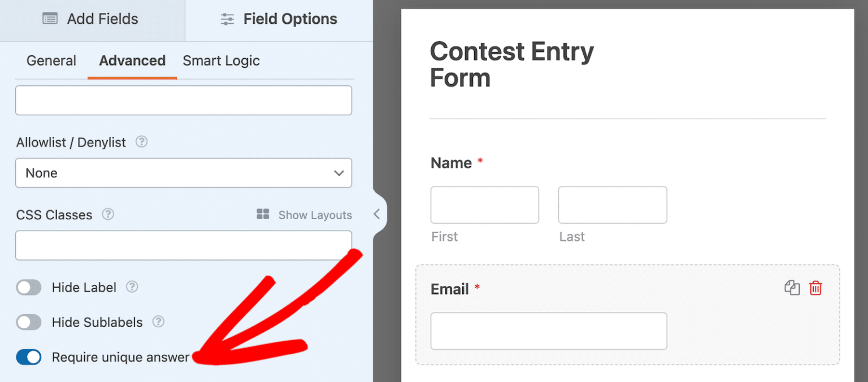Open the Allowlist / Denylist dropdown
868x382 pixels.
click(184, 173)
